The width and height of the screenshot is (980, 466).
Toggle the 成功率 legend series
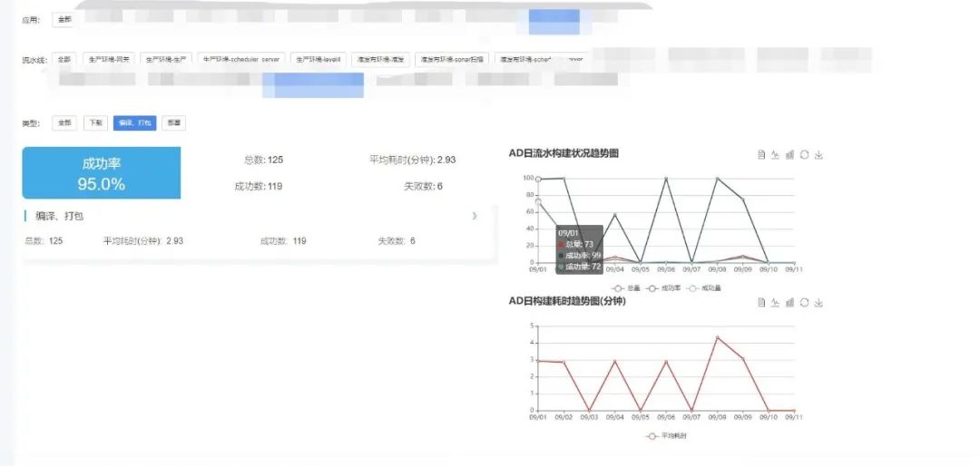[661, 288]
